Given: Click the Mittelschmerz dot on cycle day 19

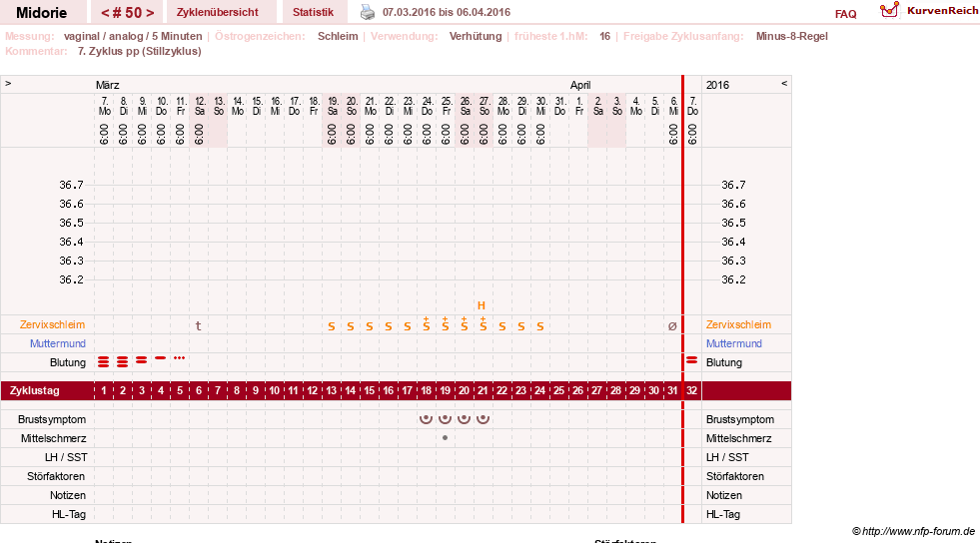Looking at the screenshot, I should tap(445, 437).
